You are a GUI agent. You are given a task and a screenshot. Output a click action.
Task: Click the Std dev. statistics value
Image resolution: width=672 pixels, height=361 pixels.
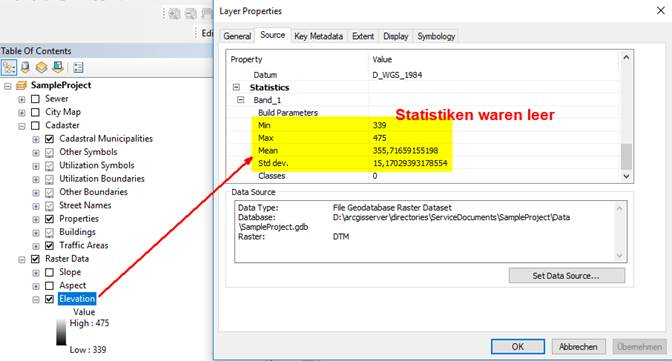coord(410,163)
